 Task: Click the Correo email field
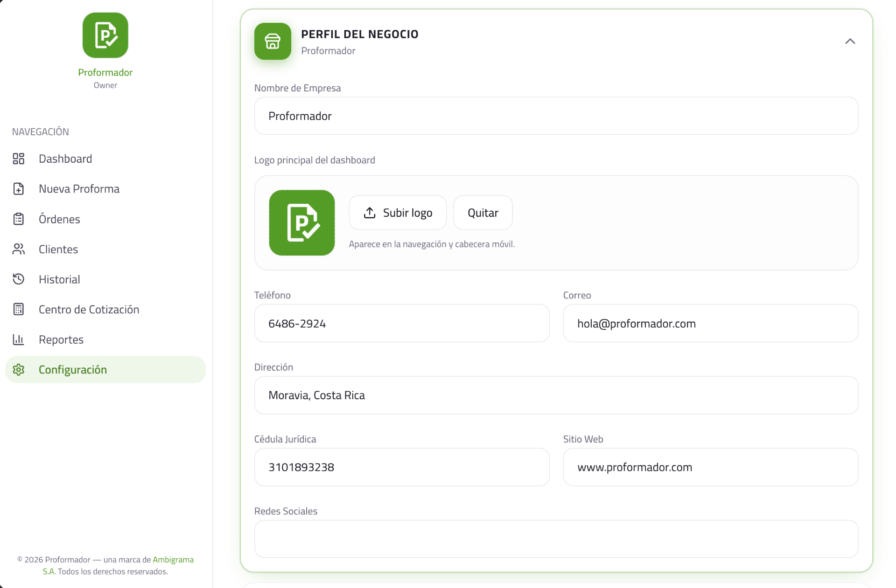point(711,324)
